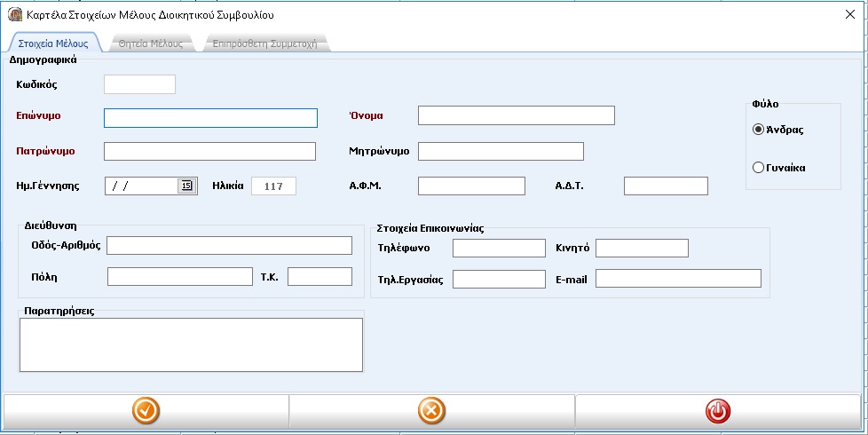Viewport: 868px width, 435px height.
Task: Click into the Μητρώνυμο field
Action: click(501, 151)
